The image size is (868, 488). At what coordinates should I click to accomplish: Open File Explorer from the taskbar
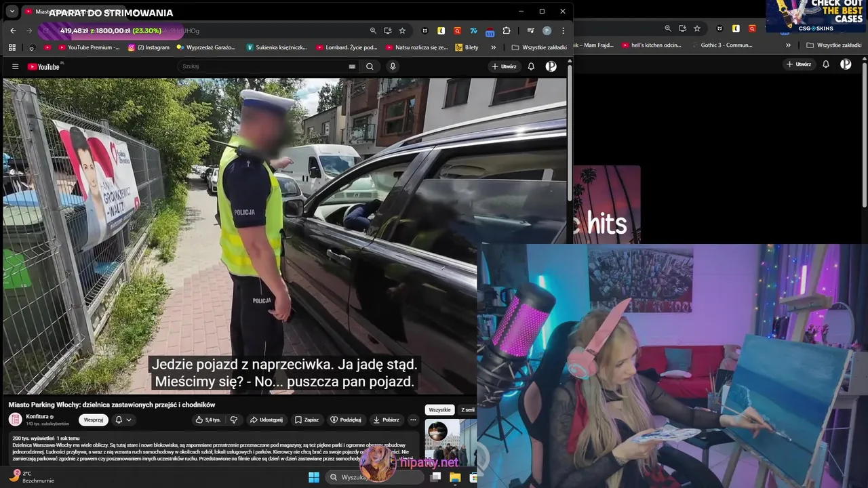[x=455, y=477]
